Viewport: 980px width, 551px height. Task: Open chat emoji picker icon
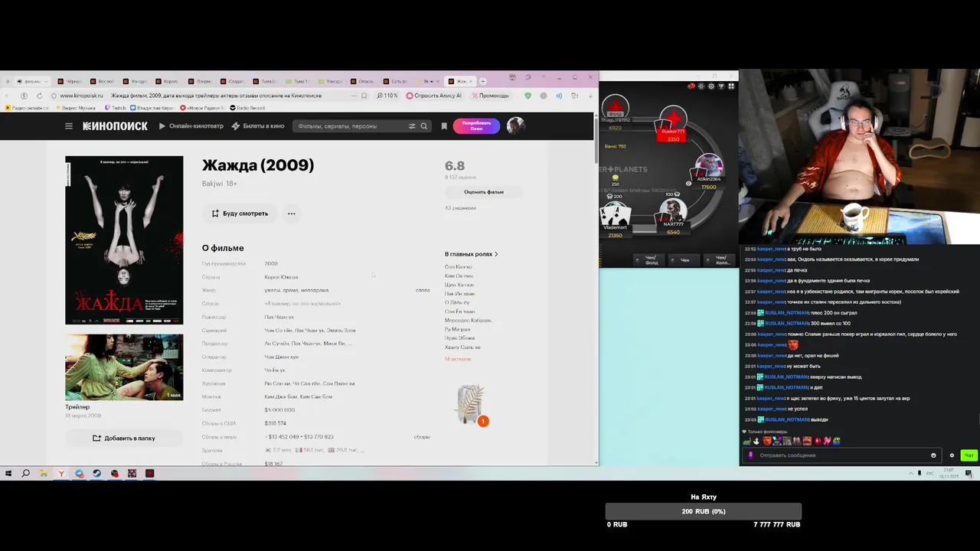(x=933, y=455)
